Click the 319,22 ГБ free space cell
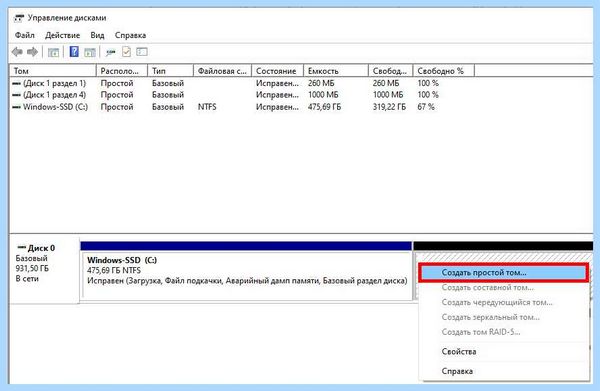The width and height of the screenshot is (600, 391). click(389, 107)
